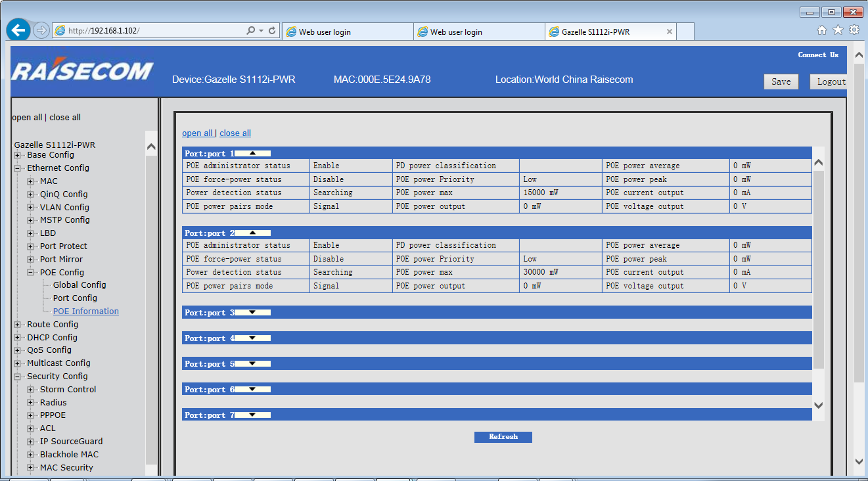Go back with the browser back arrow
The image size is (868, 481).
coord(19,30)
